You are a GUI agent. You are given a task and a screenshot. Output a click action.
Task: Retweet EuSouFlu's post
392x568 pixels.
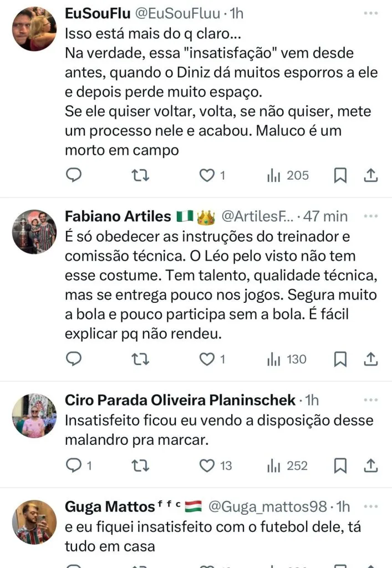(x=141, y=176)
